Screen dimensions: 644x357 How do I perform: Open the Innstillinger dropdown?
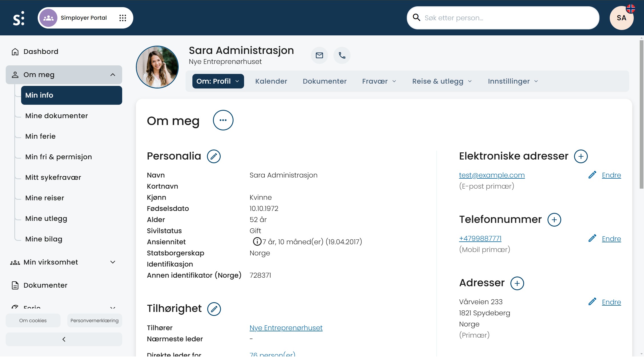[513, 81]
